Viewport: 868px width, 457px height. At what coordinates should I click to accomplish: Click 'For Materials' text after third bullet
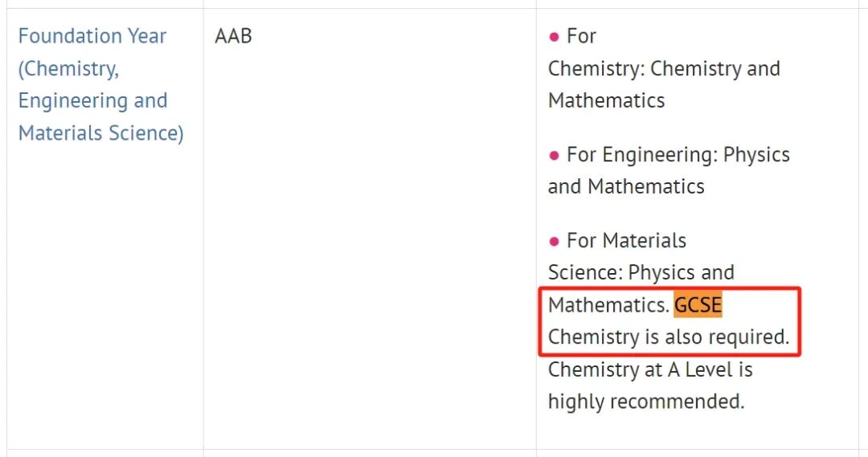click(x=626, y=240)
